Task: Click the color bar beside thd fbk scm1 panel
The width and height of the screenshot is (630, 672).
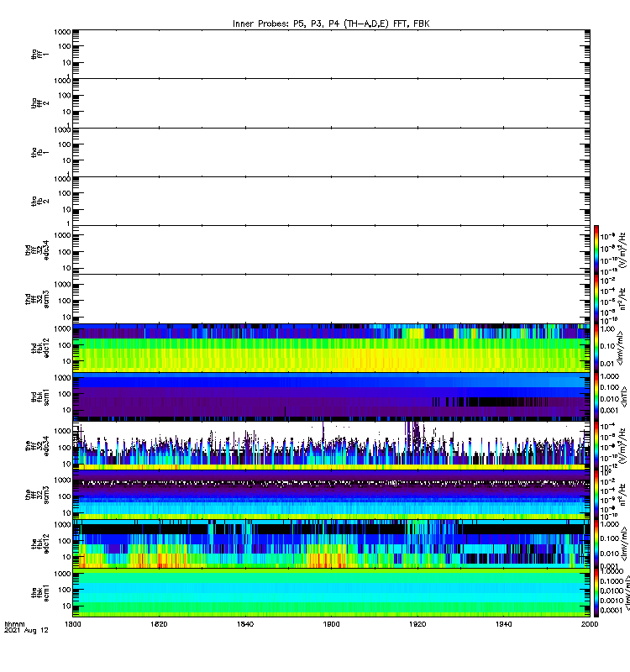Action: click(x=596, y=396)
